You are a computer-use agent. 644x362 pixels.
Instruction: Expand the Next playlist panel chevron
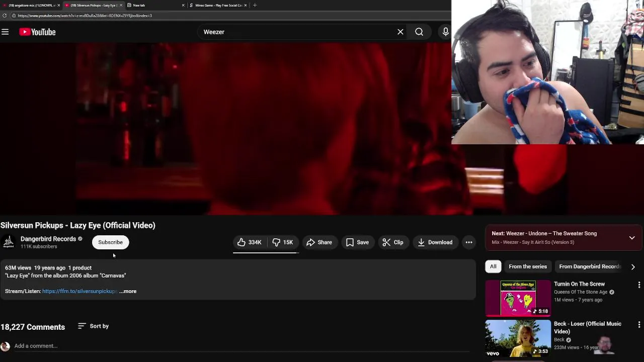coord(632,238)
